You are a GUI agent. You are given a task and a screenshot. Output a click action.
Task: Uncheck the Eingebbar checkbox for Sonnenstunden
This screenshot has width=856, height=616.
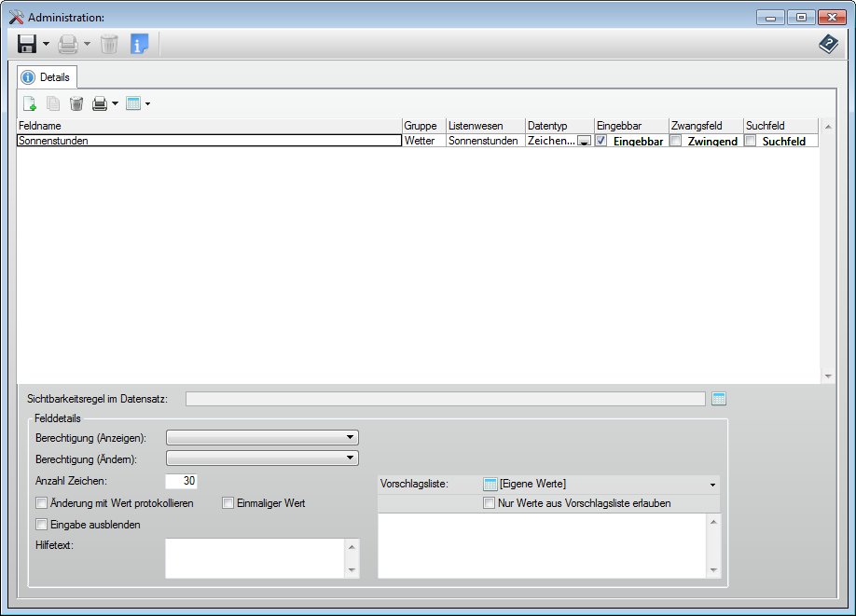[x=601, y=141]
